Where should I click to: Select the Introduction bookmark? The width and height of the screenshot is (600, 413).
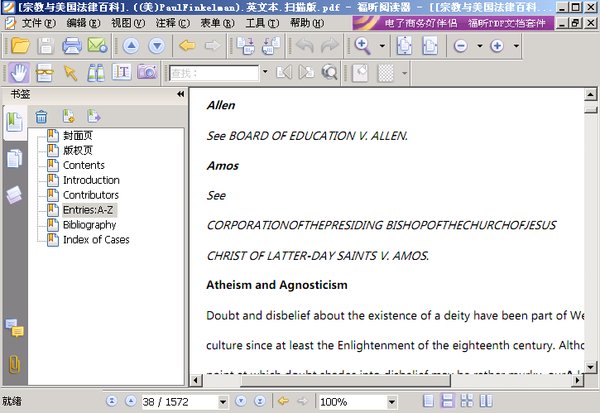coord(91,180)
